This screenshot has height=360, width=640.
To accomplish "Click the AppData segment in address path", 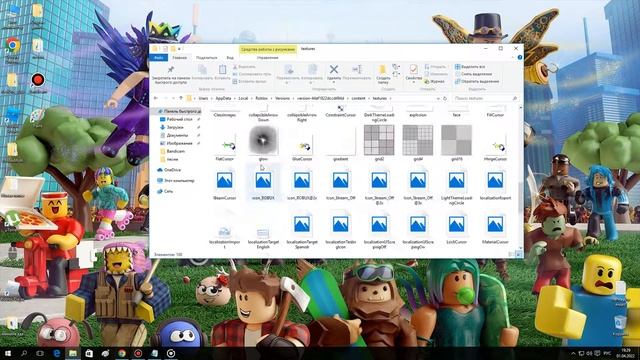I will (223, 98).
